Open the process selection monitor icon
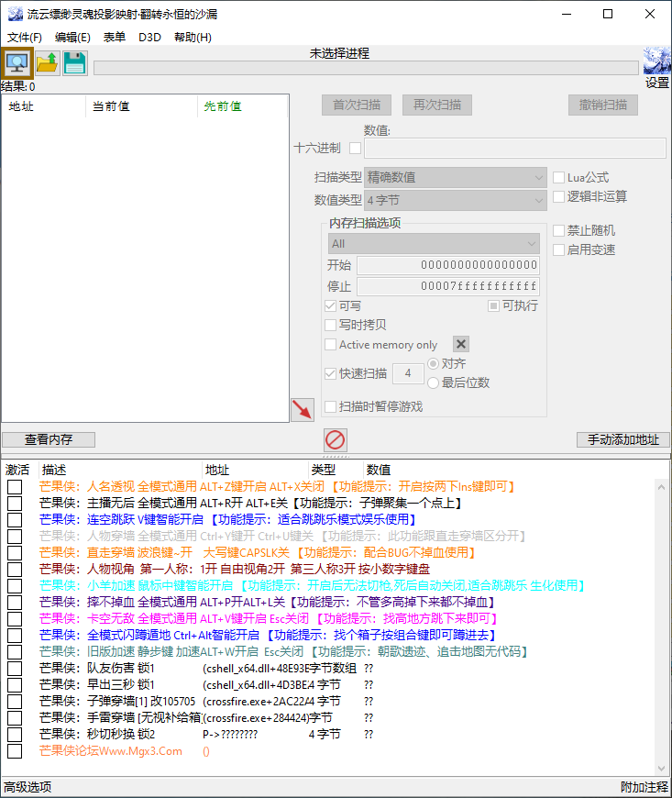 tap(17, 63)
